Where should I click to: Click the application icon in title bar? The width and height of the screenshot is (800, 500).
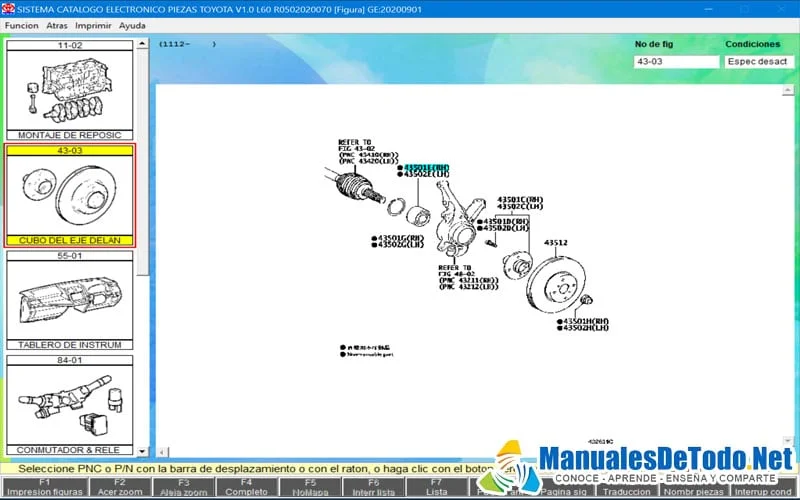(8, 9)
